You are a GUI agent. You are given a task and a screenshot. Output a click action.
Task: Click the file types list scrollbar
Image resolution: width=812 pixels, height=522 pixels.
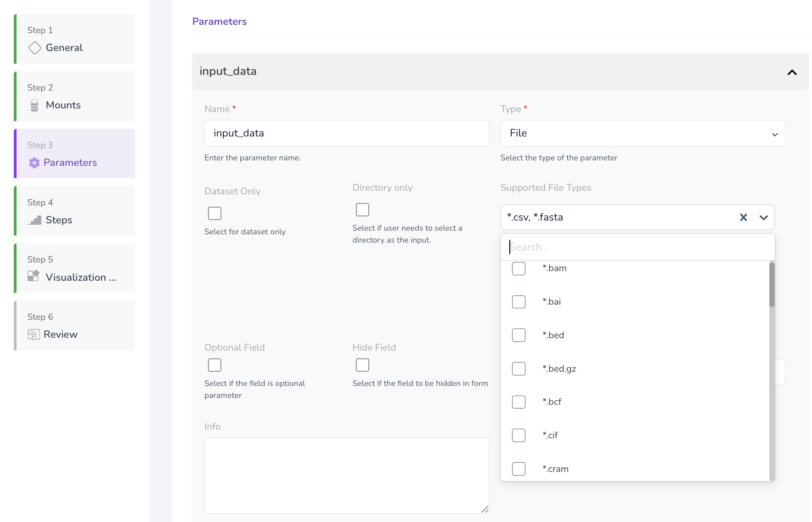772,285
